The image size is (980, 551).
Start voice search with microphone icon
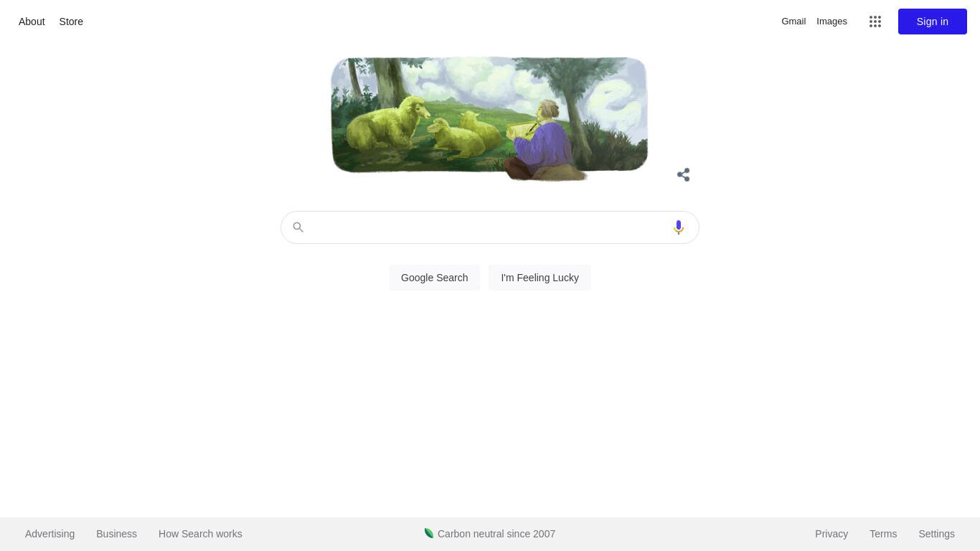678,227
